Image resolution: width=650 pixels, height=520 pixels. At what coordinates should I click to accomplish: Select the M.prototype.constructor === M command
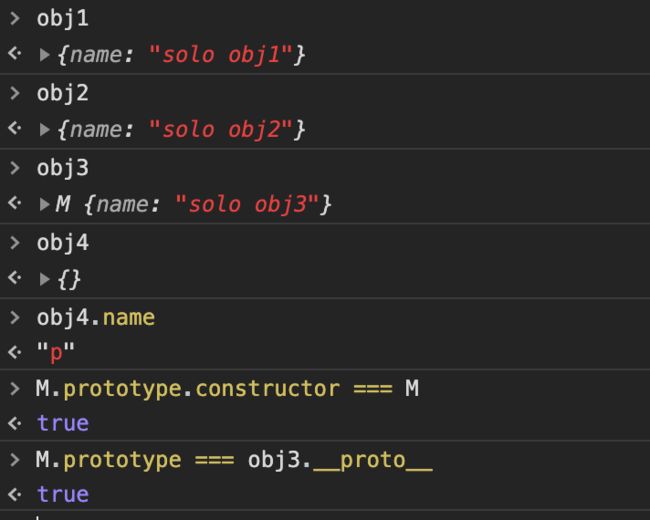(x=227, y=389)
